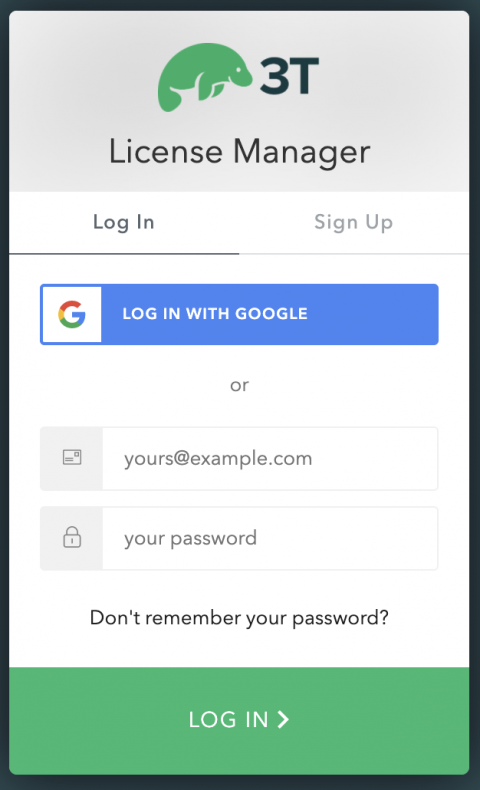Click the green manatee logo
The height and width of the screenshot is (790, 480).
(204, 77)
